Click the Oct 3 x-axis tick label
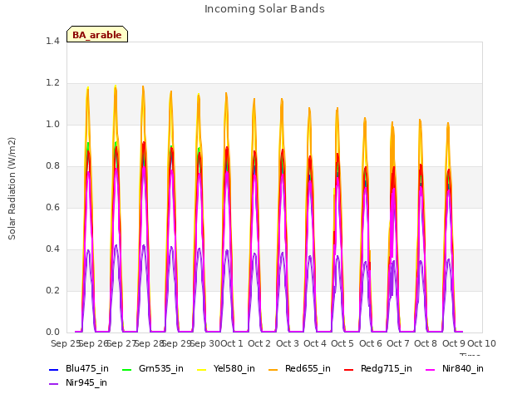 click(288, 343)
